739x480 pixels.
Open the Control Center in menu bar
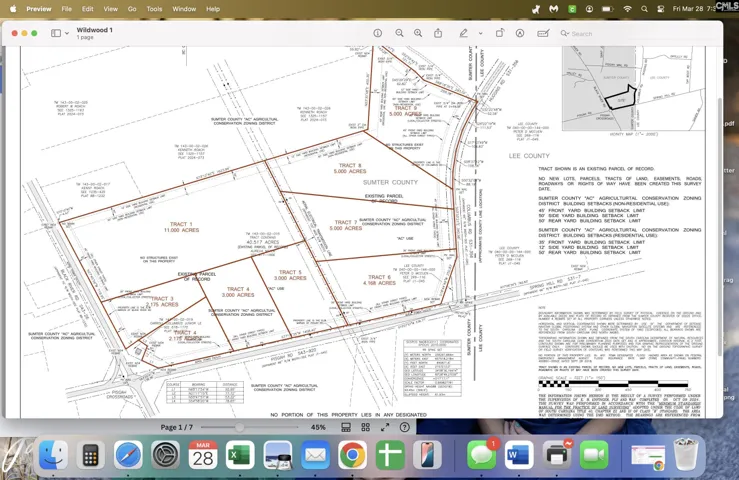coord(661,9)
